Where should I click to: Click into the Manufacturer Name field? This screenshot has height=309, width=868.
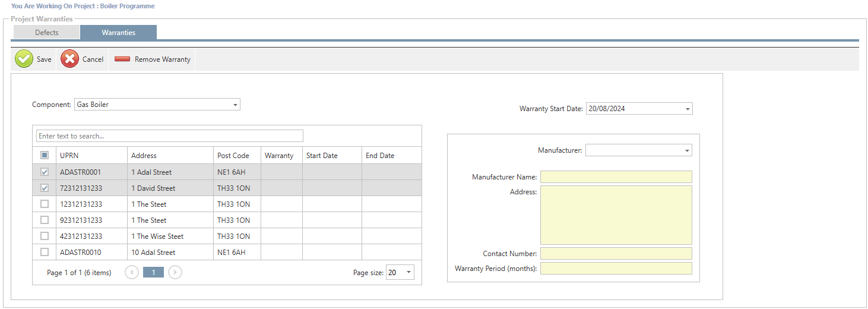(x=616, y=177)
